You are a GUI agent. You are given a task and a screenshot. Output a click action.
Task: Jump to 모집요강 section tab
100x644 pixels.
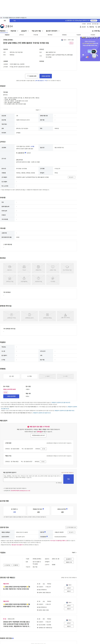click(7, 35)
